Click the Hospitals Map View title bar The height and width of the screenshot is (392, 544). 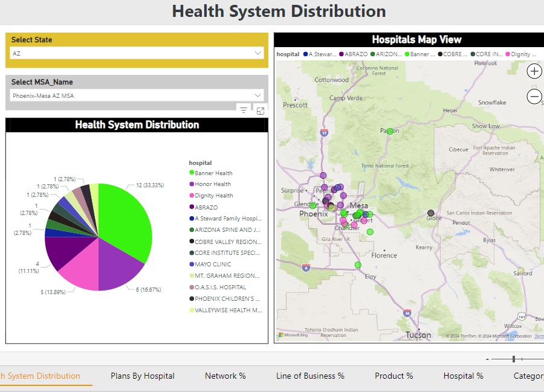409,39
